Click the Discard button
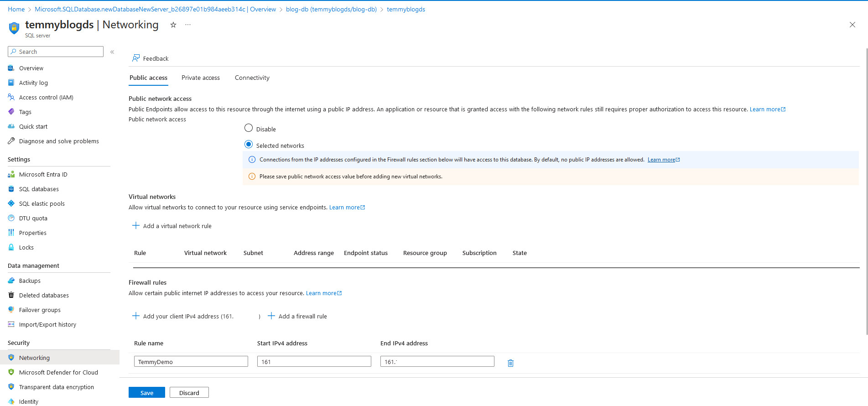Image resolution: width=868 pixels, height=406 pixels. (x=189, y=392)
